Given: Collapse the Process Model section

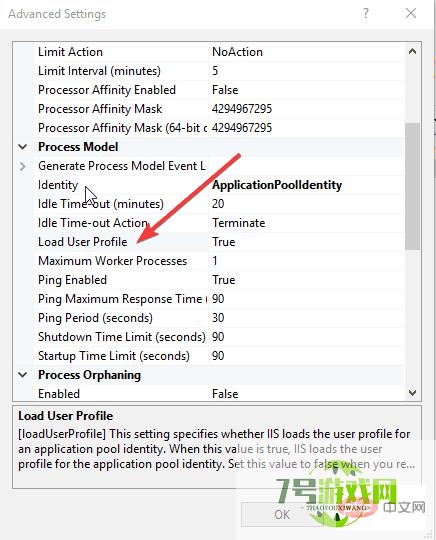Looking at the screenshot, I should click(23, 147).
